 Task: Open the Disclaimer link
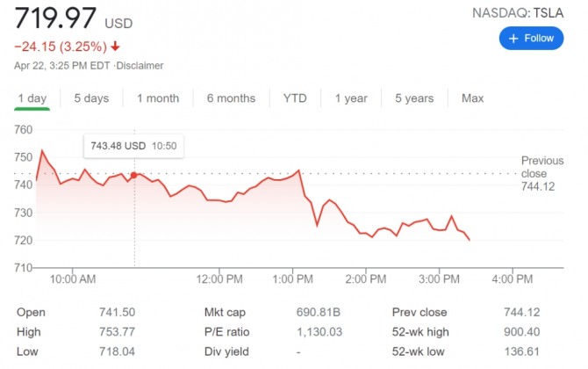(x=140, y=66)
